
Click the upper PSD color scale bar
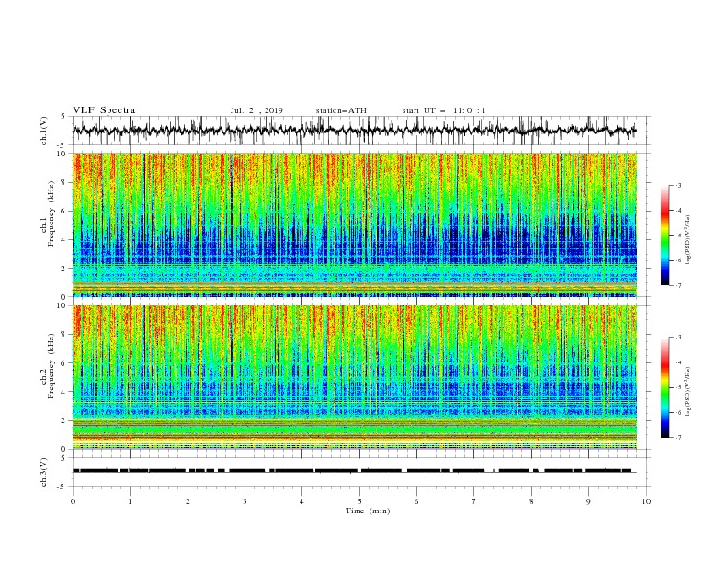(665, 236)
